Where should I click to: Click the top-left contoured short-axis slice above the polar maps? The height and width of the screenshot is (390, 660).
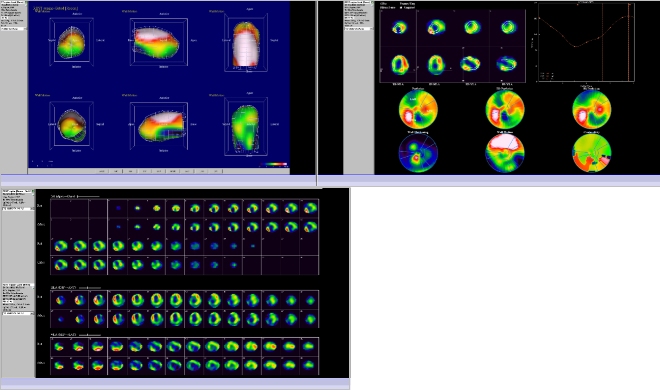pyautogui.click(x=399, y=28)
